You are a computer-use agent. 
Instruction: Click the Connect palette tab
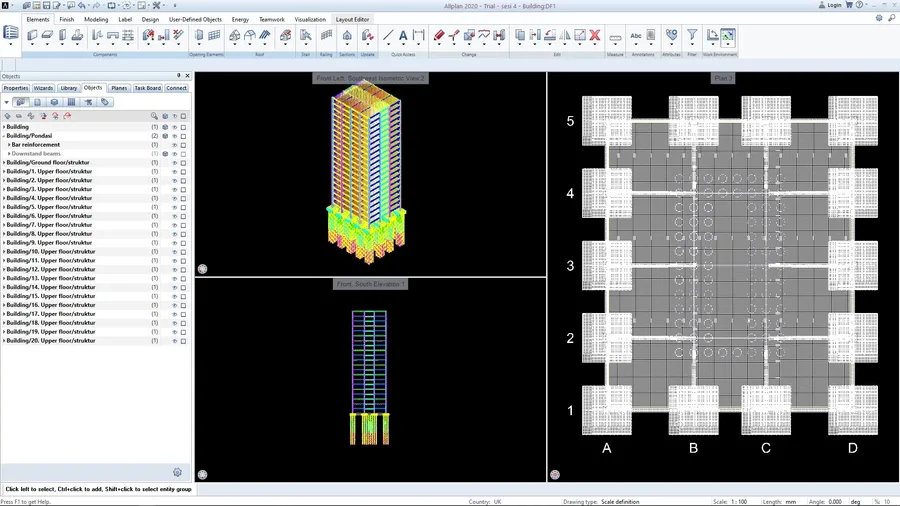(x=176, y=88)
